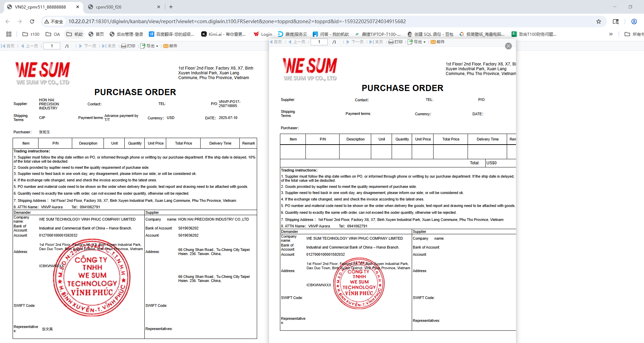This screenshot has height=343, width=644.
Task: Open the 所有书签 all-bookmarks folder
Action: coord(634,34)
